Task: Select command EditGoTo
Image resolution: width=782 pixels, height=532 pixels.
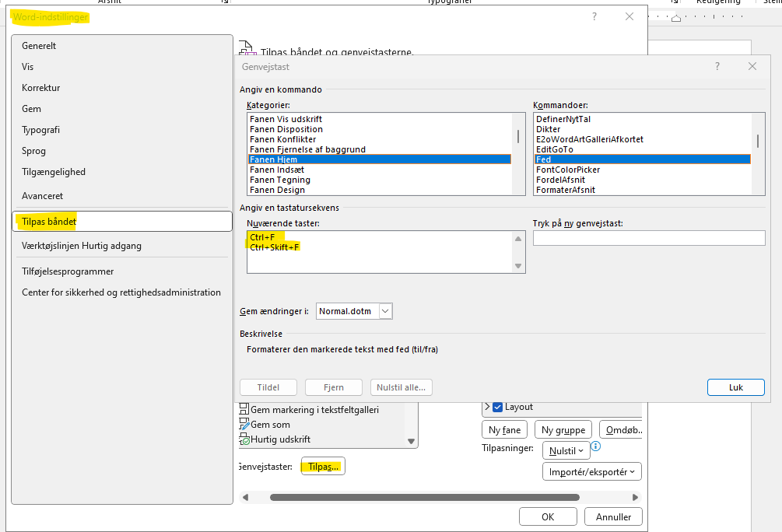Action: (643, 149)
